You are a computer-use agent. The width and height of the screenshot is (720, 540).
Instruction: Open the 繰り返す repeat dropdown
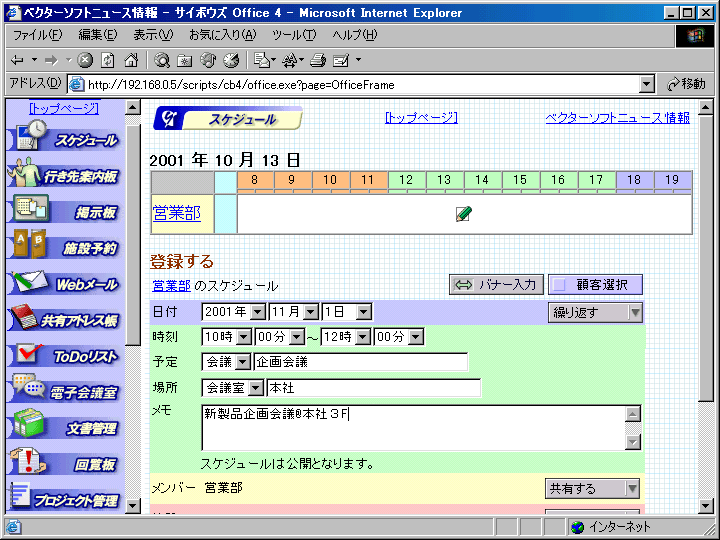595,313
